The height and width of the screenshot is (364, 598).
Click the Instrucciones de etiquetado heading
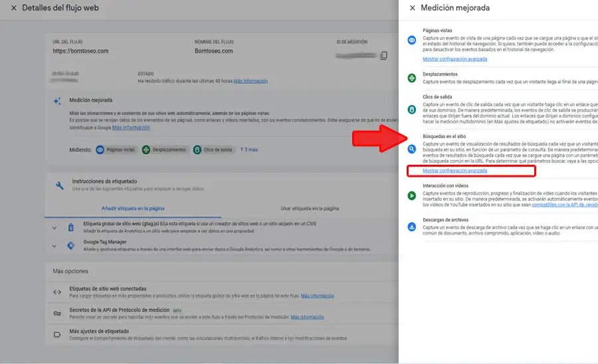(x=104, y=181)
